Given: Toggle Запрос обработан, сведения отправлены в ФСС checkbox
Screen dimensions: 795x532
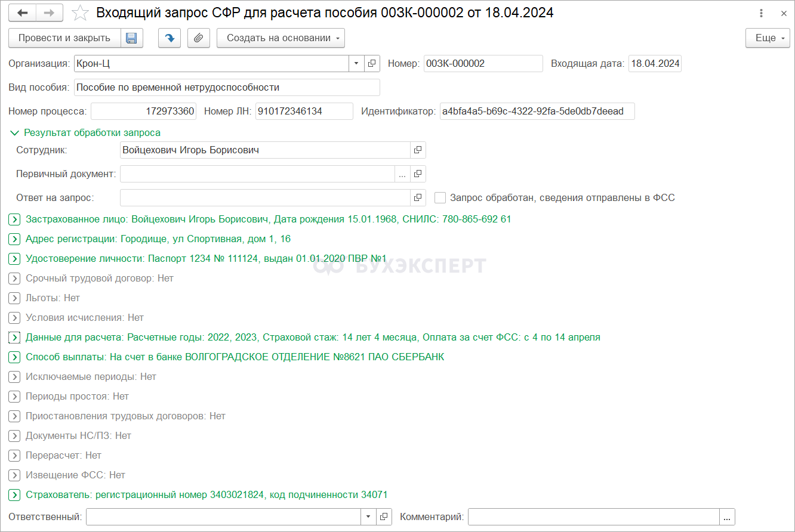Looking at the screenshot, I should 440,197.
